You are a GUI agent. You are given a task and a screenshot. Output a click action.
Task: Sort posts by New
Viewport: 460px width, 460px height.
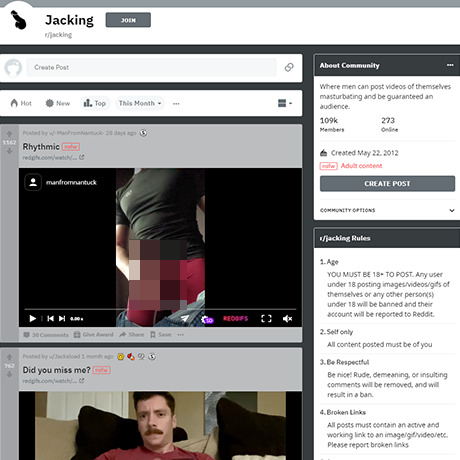click(58, 103)
